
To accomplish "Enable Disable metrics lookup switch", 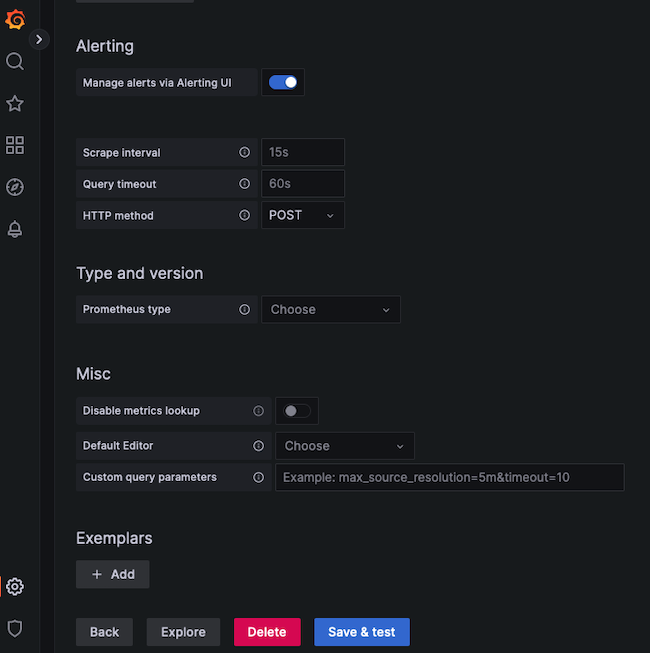I will click(x=297, y=411).
